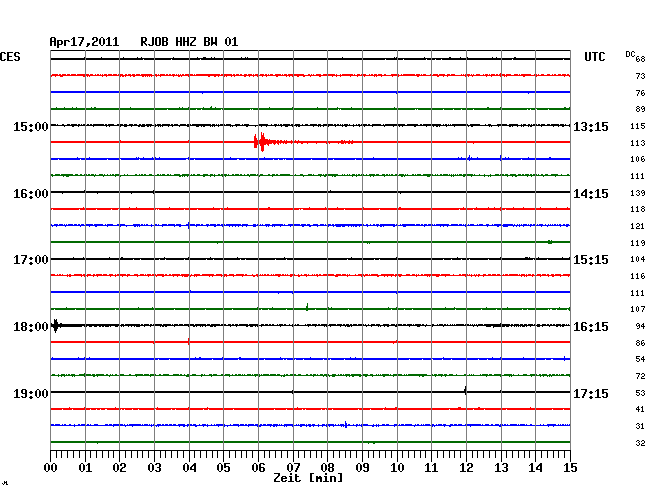This screenshot has width=650, height=494.
Task: Select the 03 minute axis tick label
Action: pyautogui.click(x=154, y=467)
